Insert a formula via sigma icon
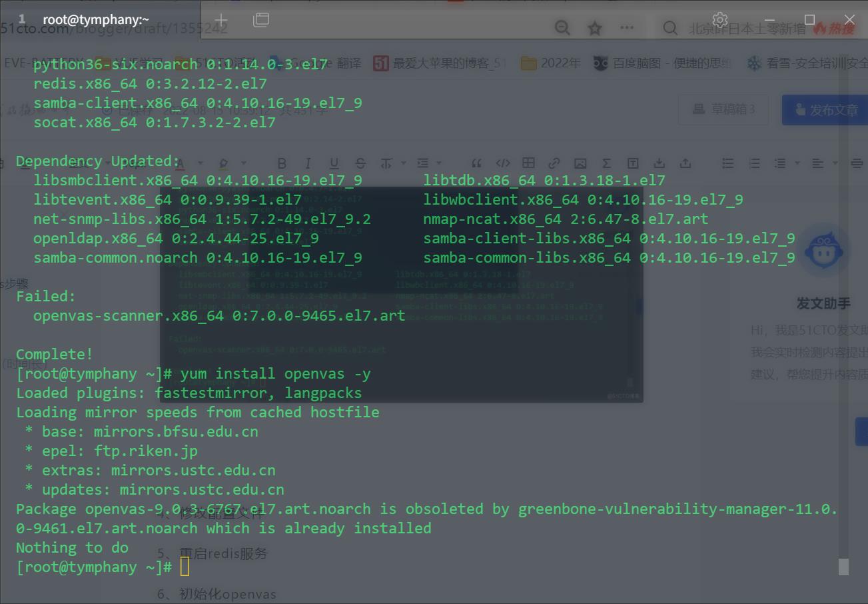This screenshot has width=868, height=604. pos(606,163)
